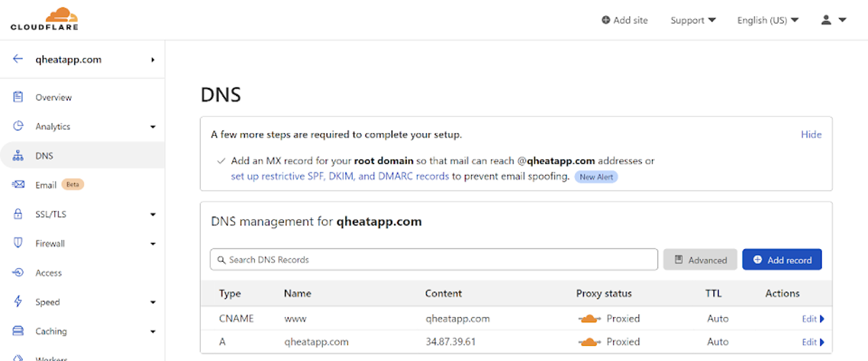The height and width of the screenshot is (361, 868).
Task: Click the Beta badge next to Email
Action: click(x=73, y=185)
